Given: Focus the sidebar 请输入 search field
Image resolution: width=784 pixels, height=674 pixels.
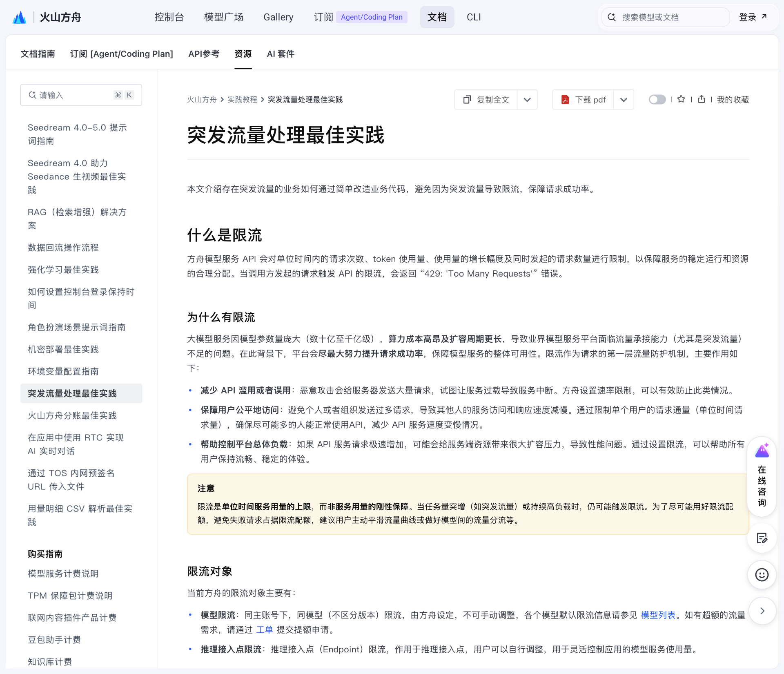Looking at the screenshot, I should tap(81, 95).
